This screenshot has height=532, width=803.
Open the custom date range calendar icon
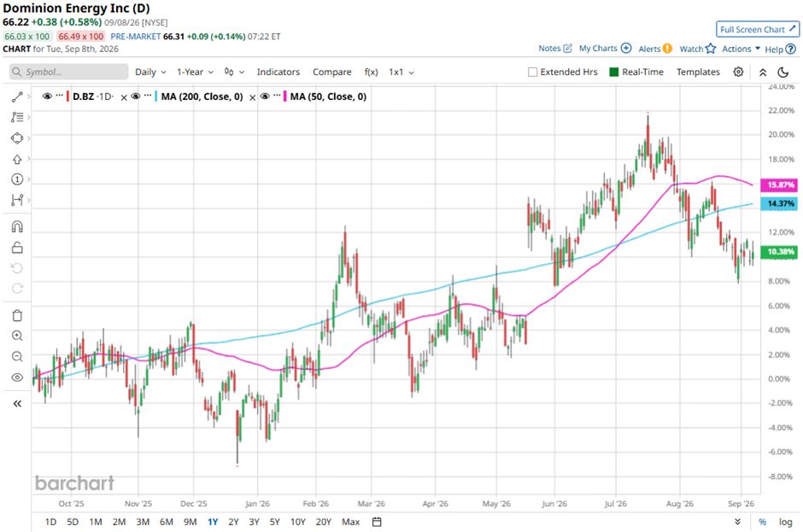point(377,522)
